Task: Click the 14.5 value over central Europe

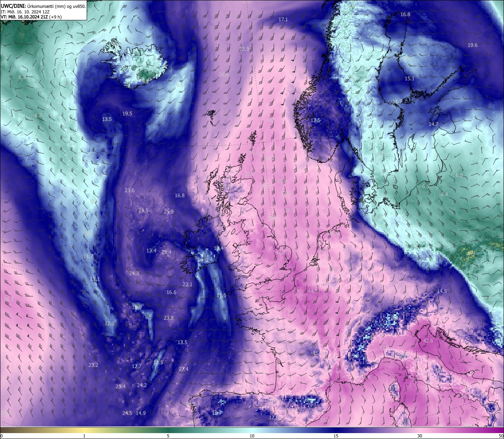Action: 442,291
